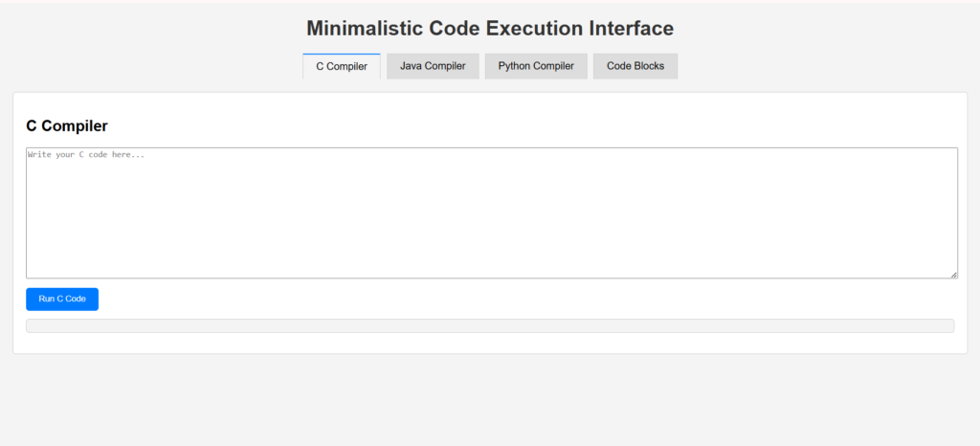Click the main page heading text

490,29
